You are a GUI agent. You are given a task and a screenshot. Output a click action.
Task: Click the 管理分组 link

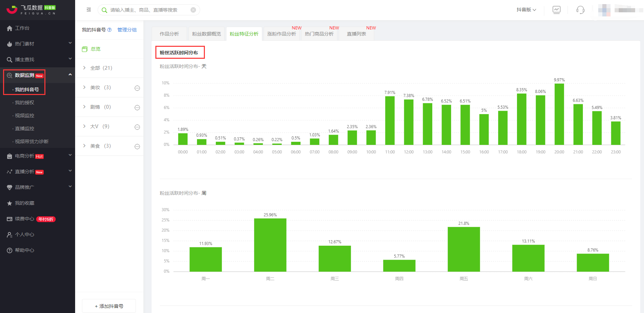click(127, 30)
